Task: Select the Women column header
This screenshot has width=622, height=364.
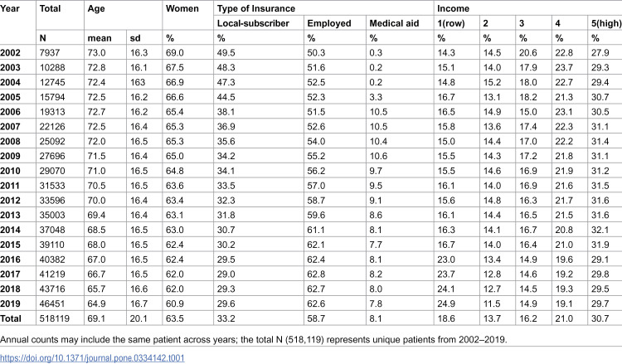Action: click(x=182, y=8)
